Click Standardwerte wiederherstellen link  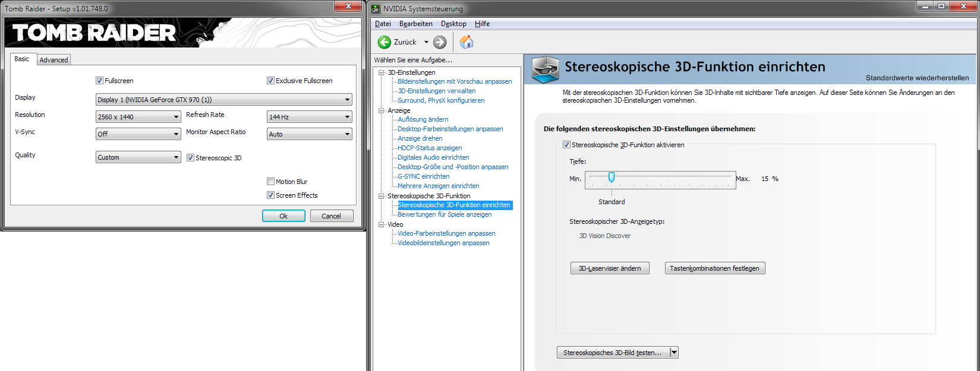pos(917,78)
